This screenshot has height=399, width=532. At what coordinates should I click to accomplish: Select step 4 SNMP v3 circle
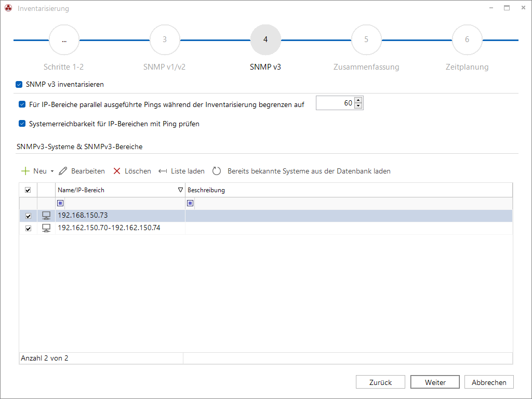[265, 39]
